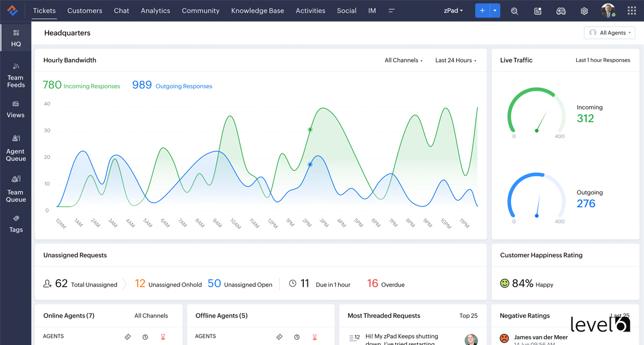The height and width of the screenshot is (345, 644).
Task: Toggle the red hourglass column in Online Agents
Action: pos(163,336)
